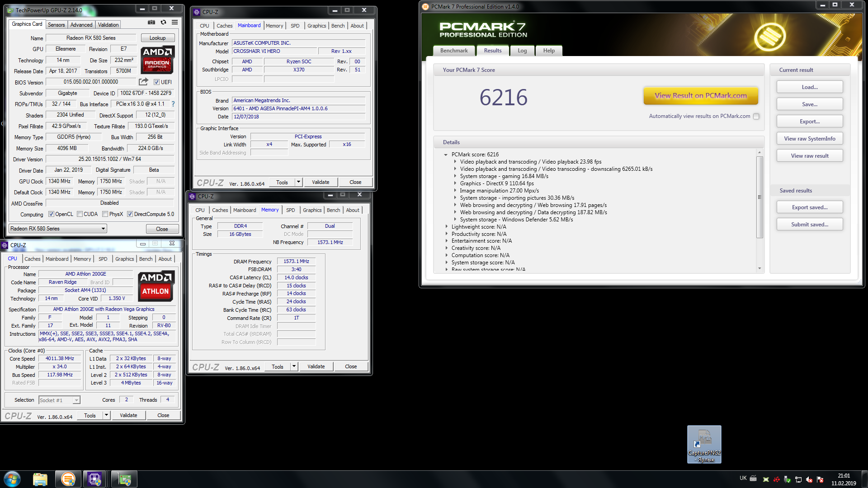Screen dimensions: 868x488
Task: Click the Submit saved... button
Action: 809,225
